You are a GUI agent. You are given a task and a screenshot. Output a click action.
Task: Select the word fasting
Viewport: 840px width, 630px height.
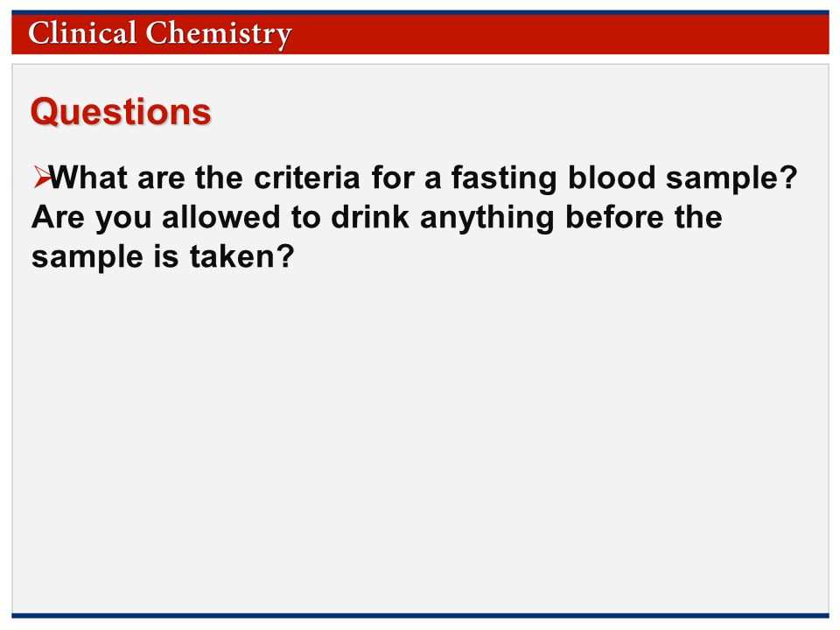click(x=504, y=178)
